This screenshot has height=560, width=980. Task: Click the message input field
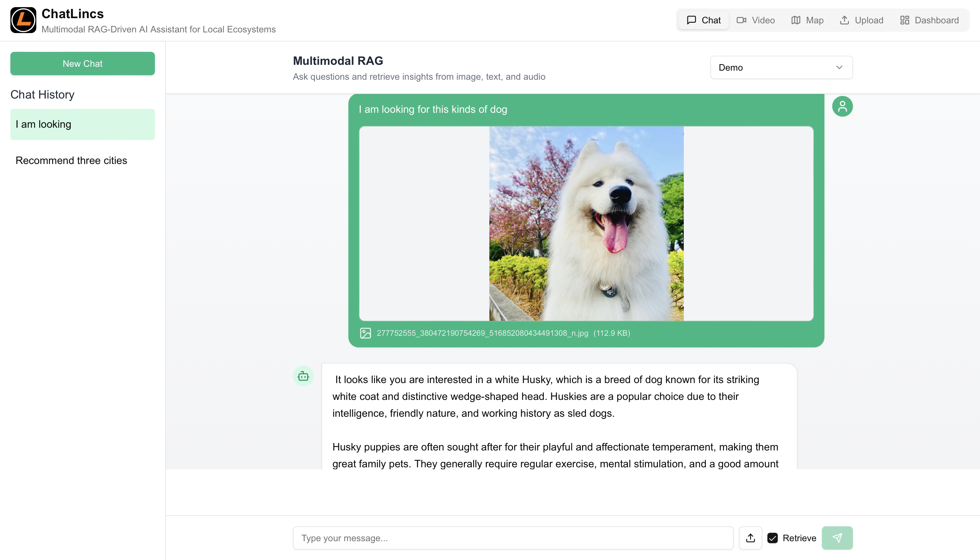pyautogui.click(x=513, y=538)
